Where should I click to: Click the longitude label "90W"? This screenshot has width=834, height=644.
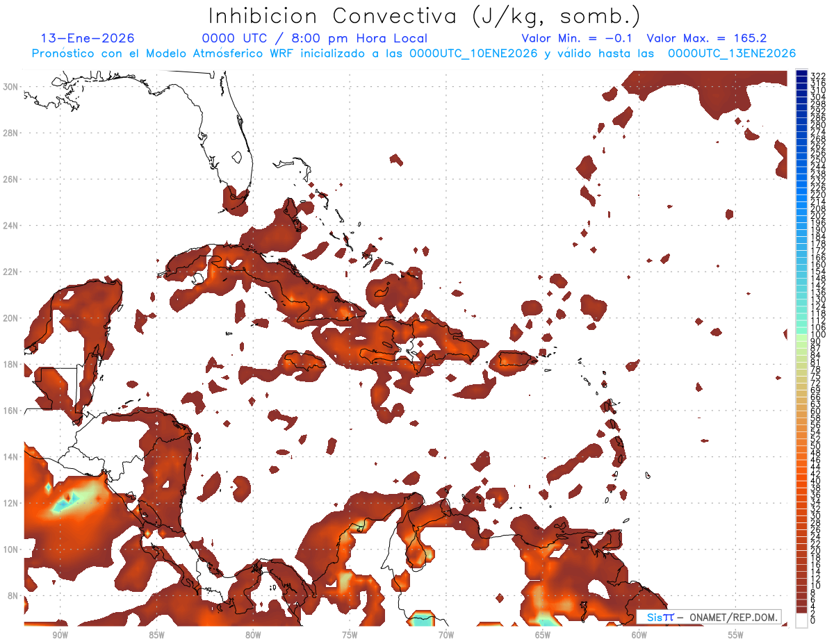pos(60,636)
